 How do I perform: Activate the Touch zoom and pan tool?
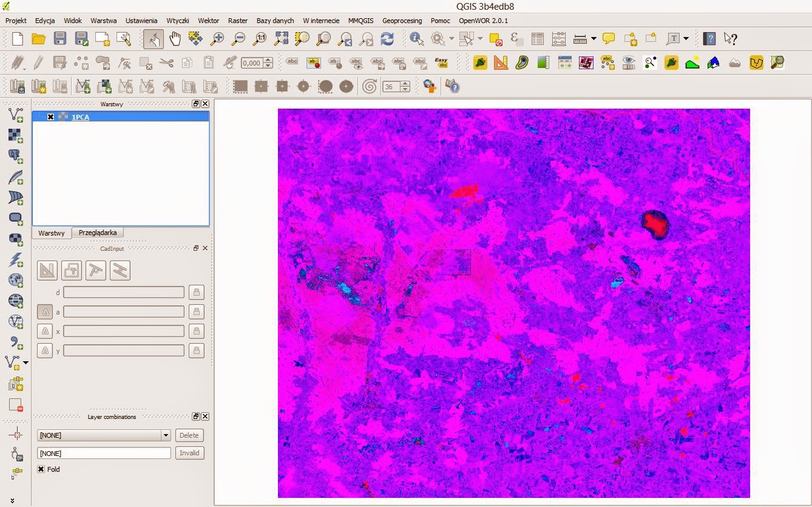pyautogui.click(x=154, y=39)
